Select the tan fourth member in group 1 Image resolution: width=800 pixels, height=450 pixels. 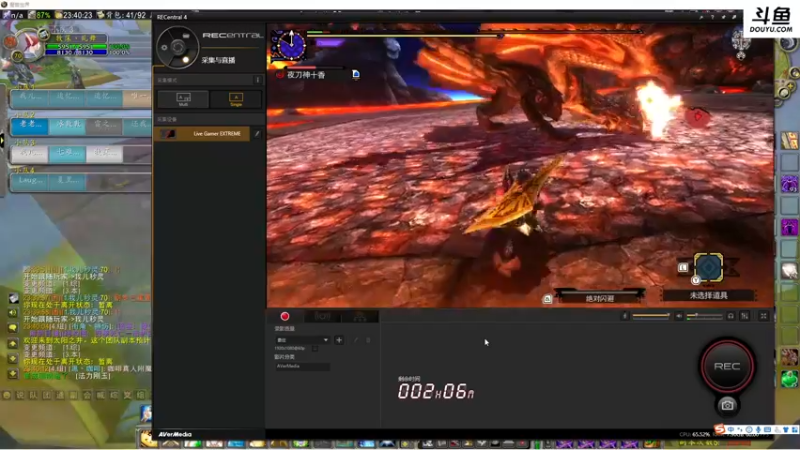coord(137,97)
